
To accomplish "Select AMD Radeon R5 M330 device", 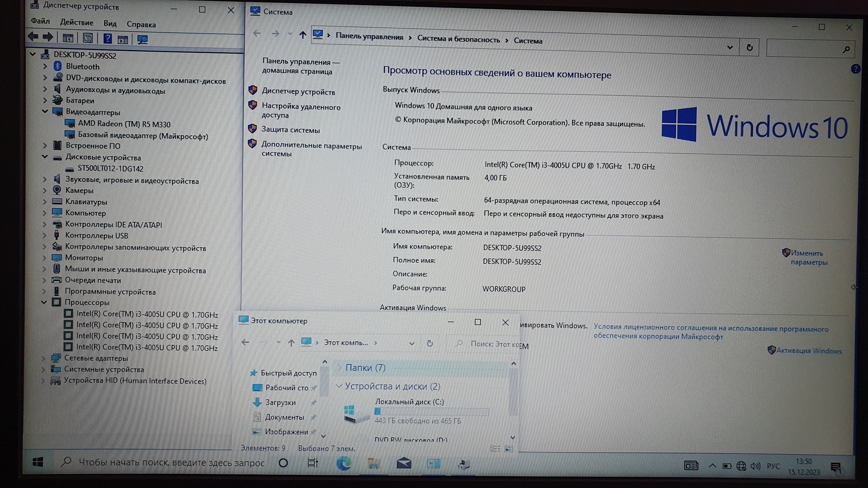I will pos(124,124).
